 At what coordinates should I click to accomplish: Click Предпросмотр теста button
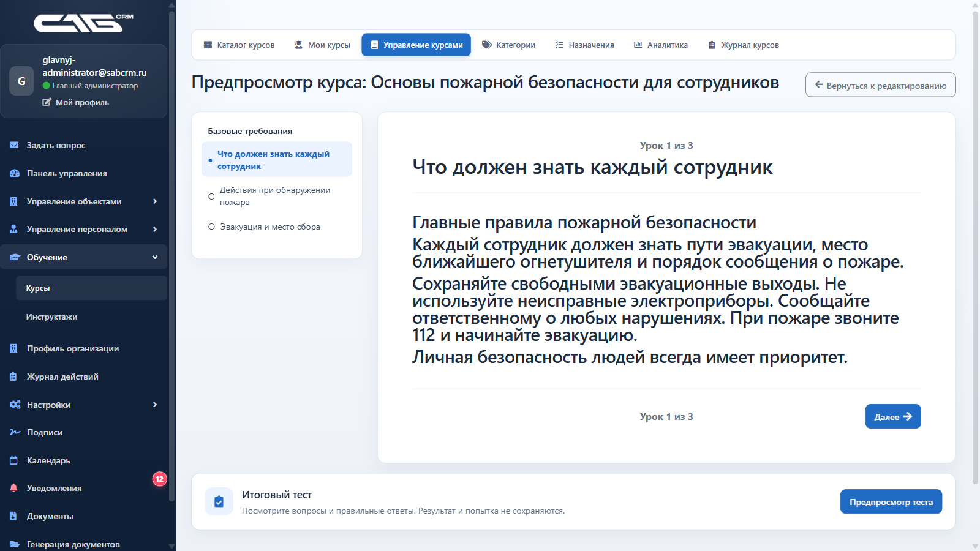tap(891, 501)
